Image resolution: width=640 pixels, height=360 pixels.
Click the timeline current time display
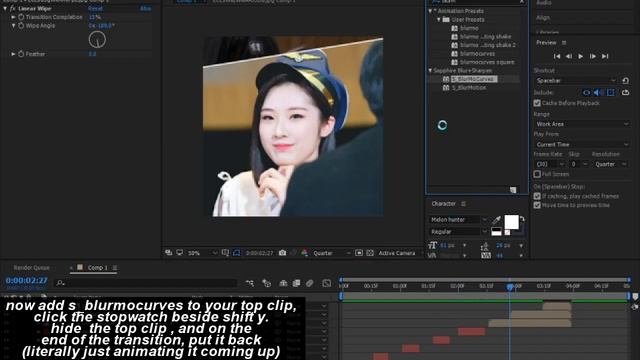pyautogui.click(x=27, y=281)
